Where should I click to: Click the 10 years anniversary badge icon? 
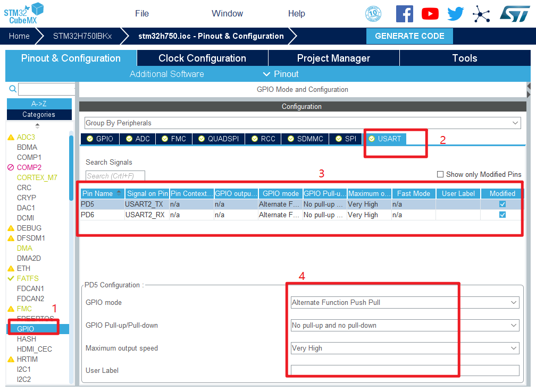pyautogui.click(x=373, y=14)
